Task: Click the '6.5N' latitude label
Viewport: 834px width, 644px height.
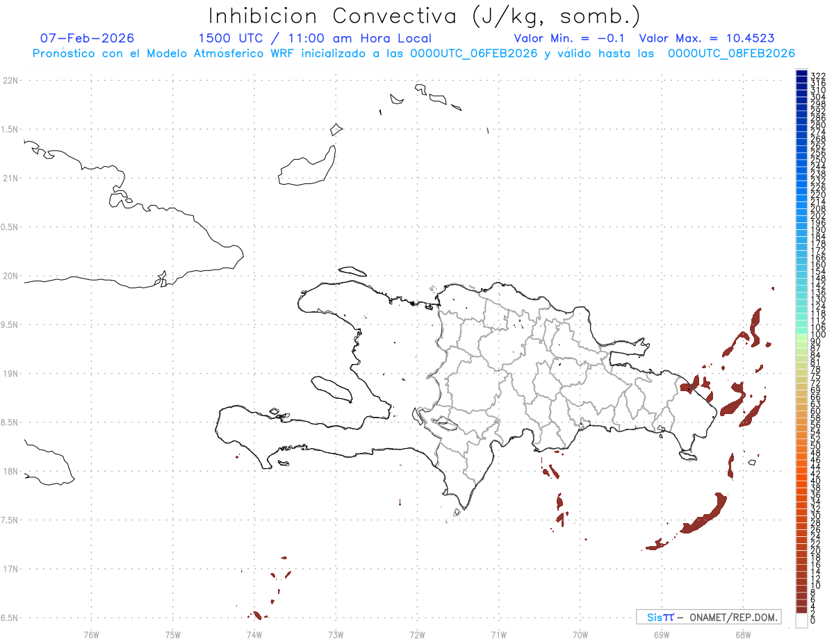Action: (x=10, y=618)
